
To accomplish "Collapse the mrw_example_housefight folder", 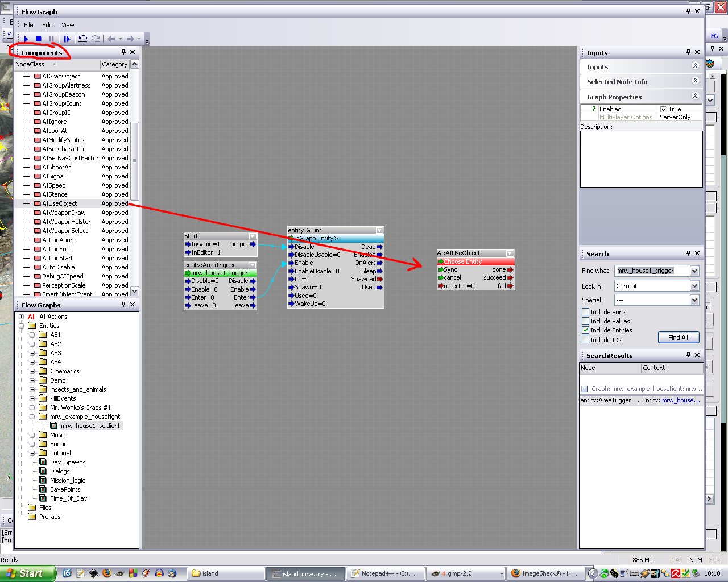I will [32, 417].
